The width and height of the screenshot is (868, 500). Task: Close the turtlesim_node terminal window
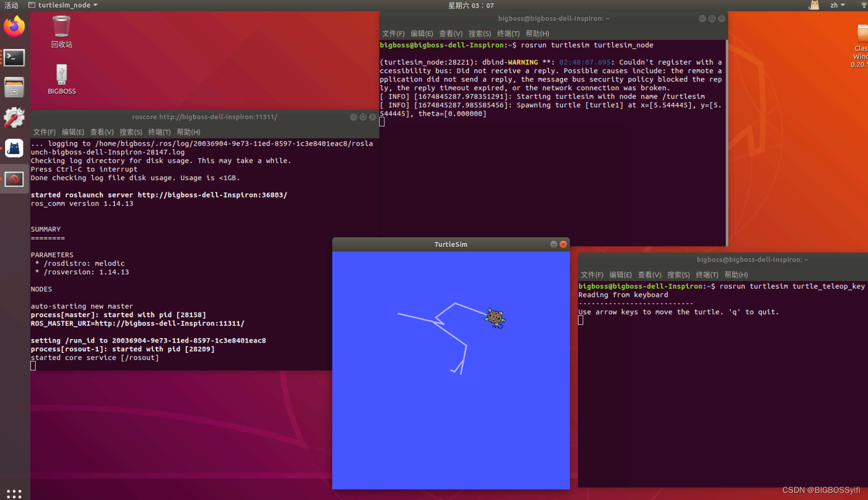[x=721, y=18]
